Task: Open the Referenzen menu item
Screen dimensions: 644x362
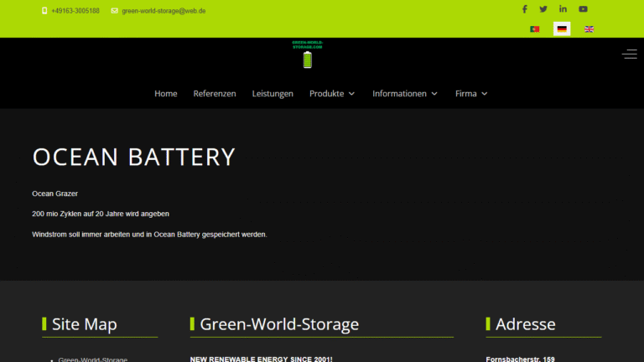Action: (x=215, y=94)
